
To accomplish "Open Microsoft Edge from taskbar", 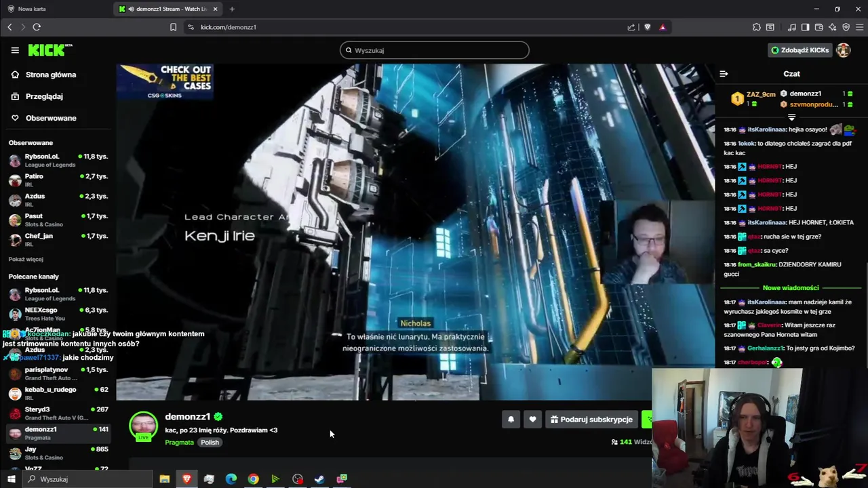I will (x=231, y=479).
